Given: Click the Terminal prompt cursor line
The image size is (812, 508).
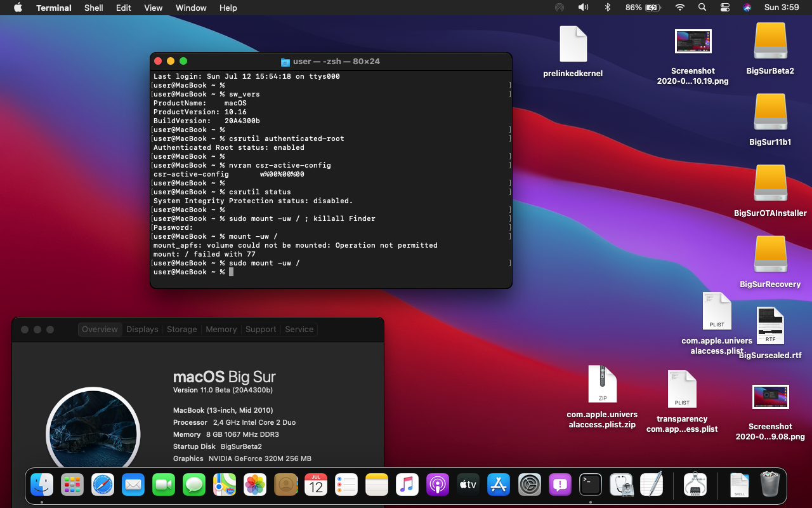Looking at the screenshot, I should 193,272.
